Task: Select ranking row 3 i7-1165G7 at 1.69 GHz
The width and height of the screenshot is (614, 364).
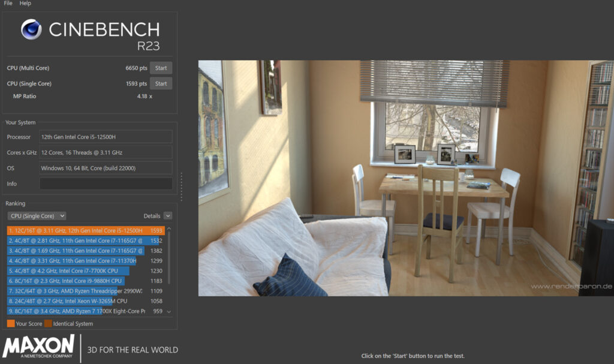Action: (x=86, y=251)
